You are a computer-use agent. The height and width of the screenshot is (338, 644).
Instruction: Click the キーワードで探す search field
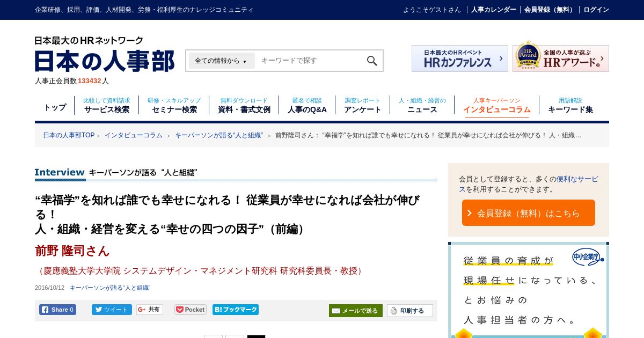pos(310,61)
